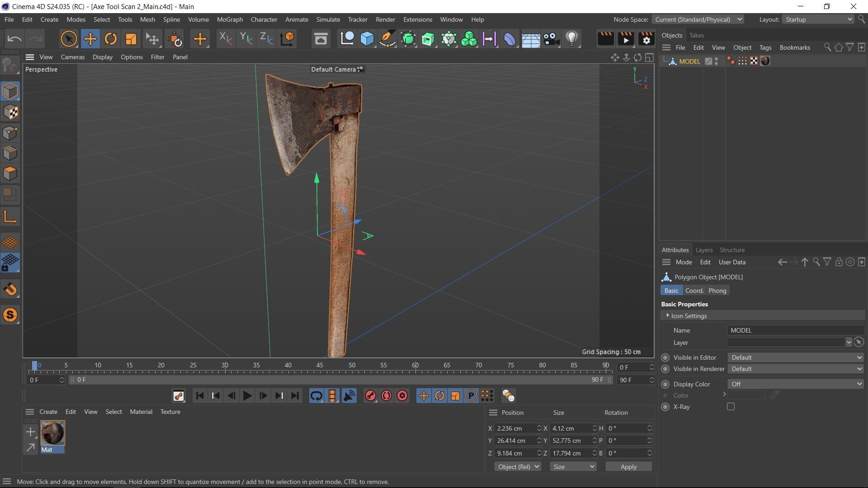Toggle Visible in Editor keyframe dot
The width and height of the screenshot is (868, 488).
665,357
